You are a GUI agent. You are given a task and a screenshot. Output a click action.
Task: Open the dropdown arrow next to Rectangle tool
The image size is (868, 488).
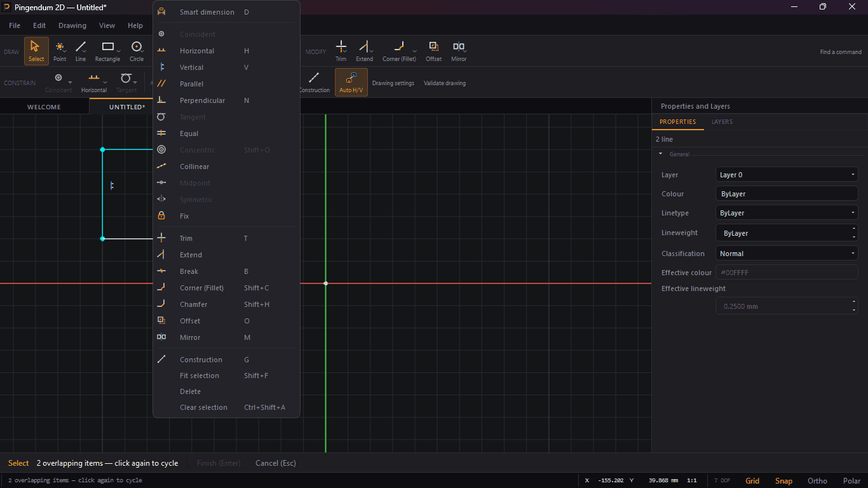118,51
